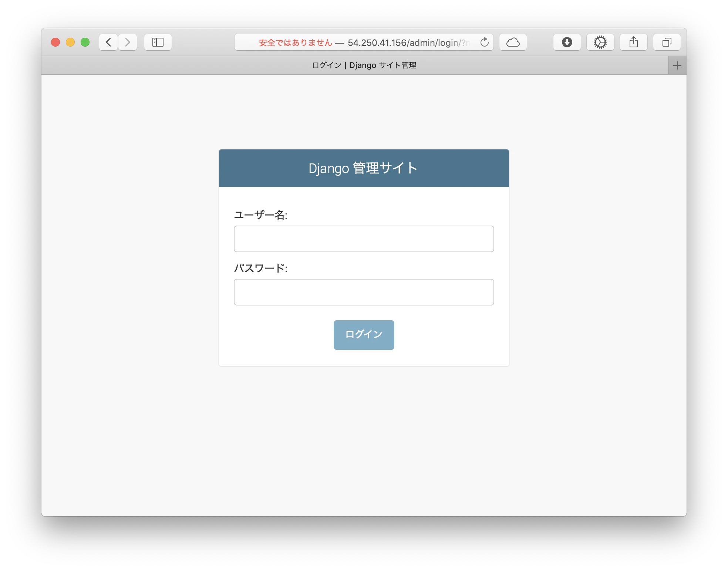Click into the パスワード input field
The image size is (728, 571).
(364, 292)
